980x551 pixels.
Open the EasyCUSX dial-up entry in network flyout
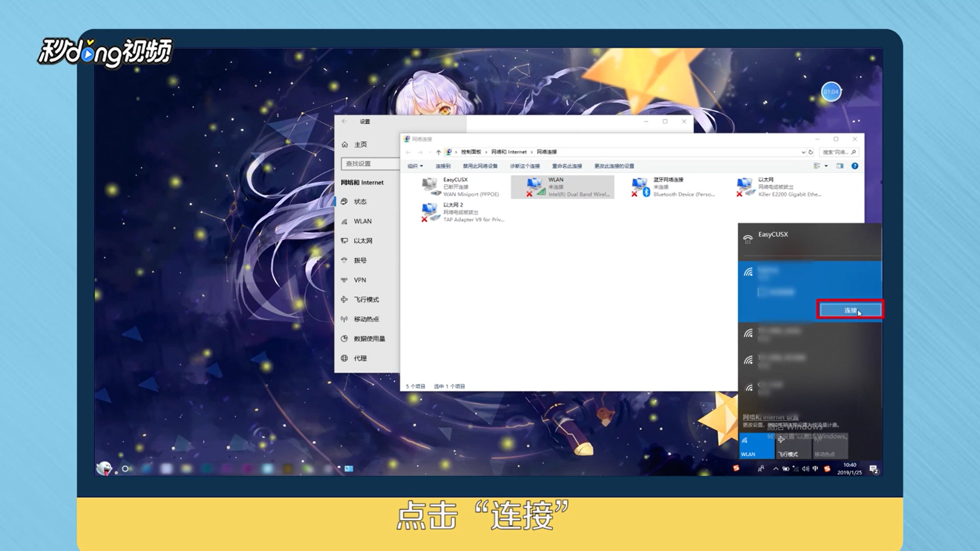click(x=810, y=239)
